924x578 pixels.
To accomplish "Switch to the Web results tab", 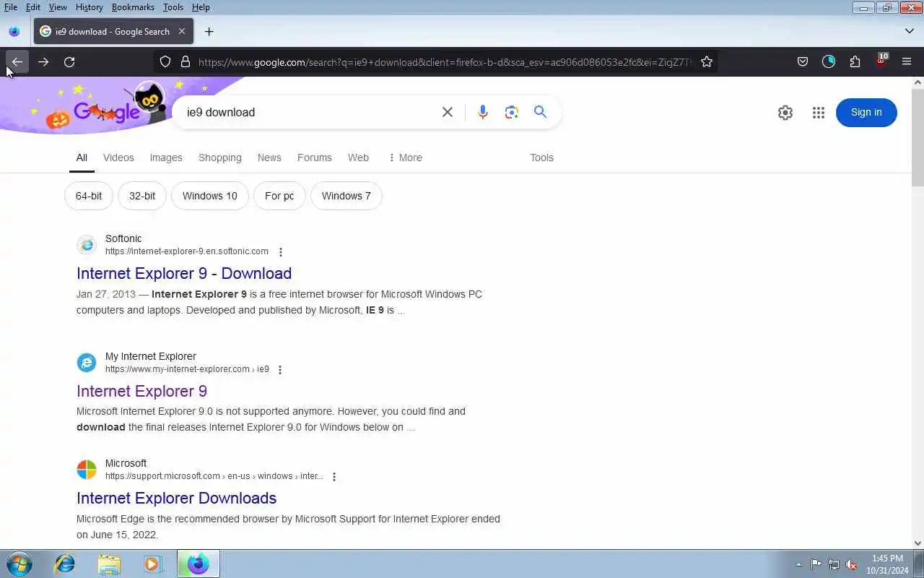I will [358, 158].
